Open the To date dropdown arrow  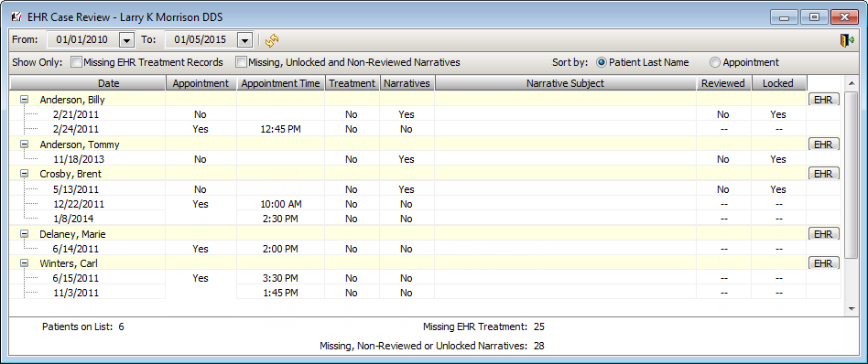point(244,40)
